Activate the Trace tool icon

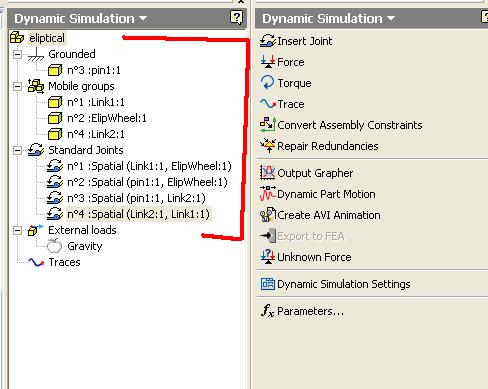(268, 104)
